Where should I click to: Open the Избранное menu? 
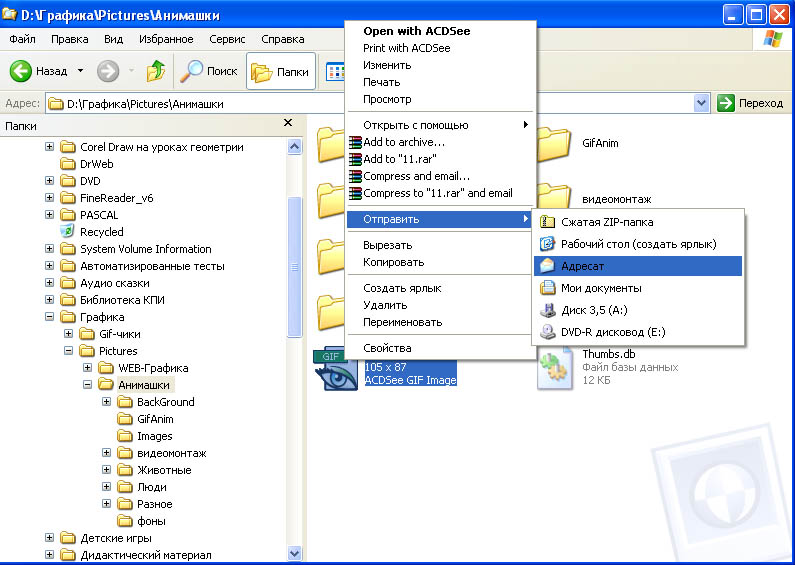pos(166,39)
